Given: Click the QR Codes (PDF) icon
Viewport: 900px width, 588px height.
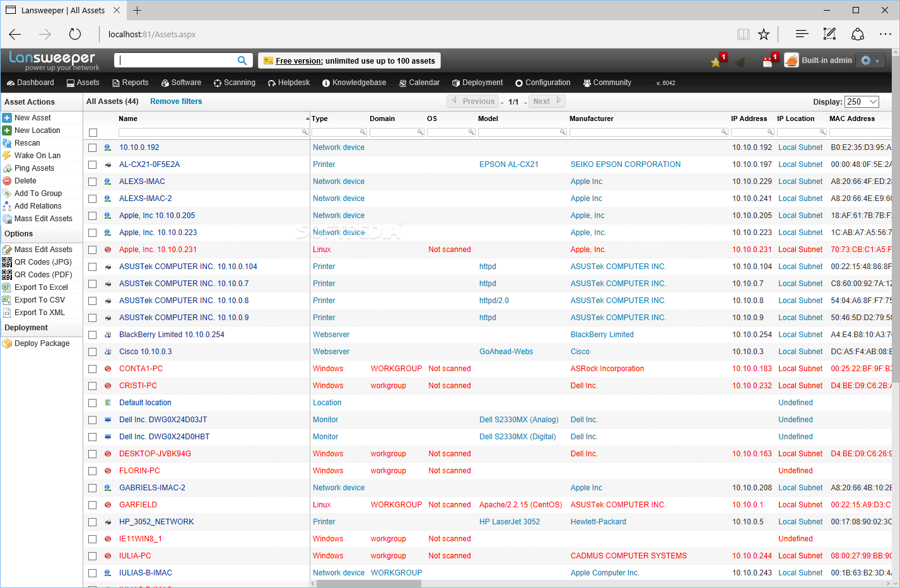Looking at the screenshot, I should coord(7,275).
